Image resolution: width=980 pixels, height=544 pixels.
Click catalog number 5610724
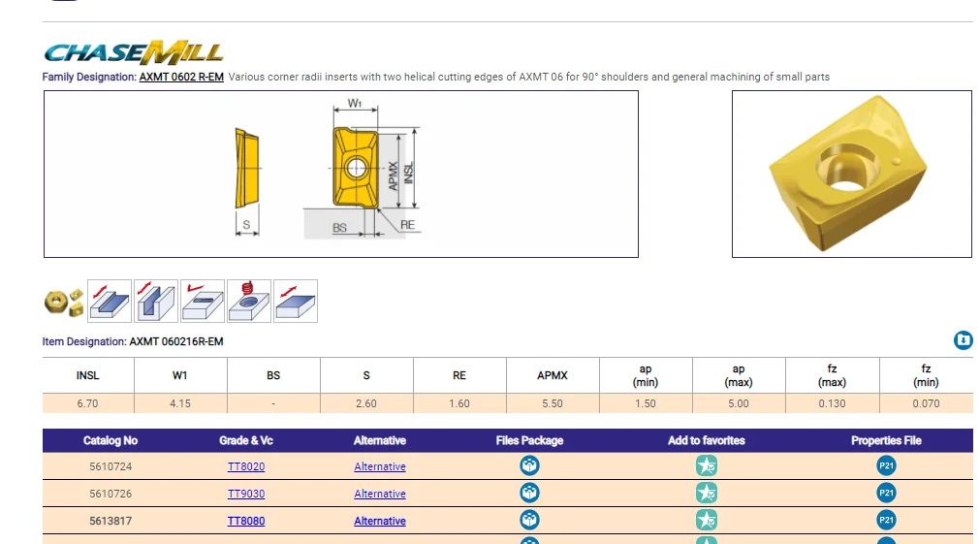click(111, 466)
